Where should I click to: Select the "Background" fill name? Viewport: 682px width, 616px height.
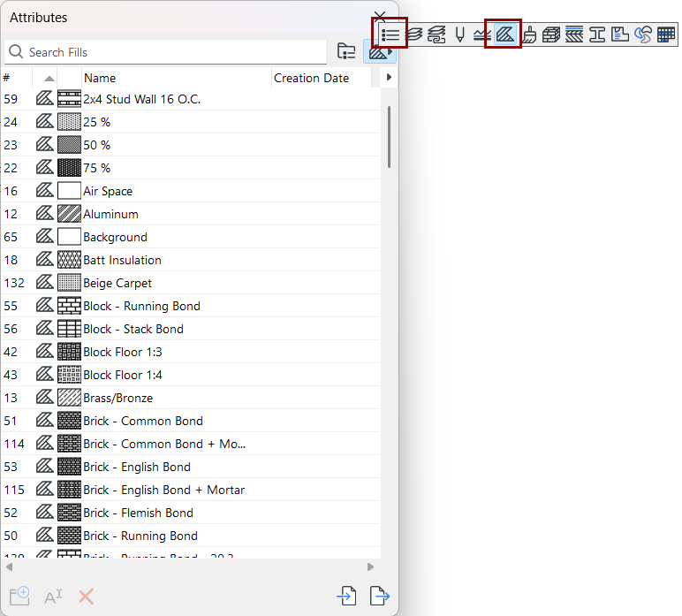[115, 237]
